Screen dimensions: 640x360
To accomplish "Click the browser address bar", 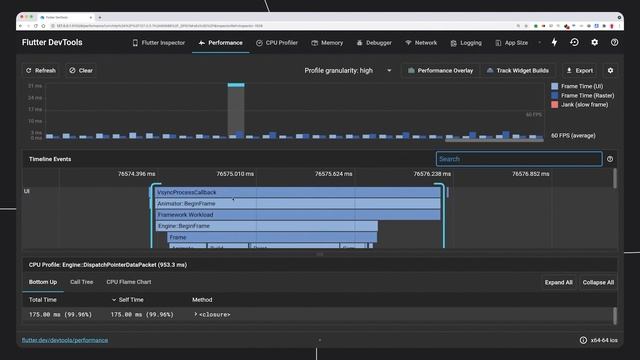I will 282,26.
